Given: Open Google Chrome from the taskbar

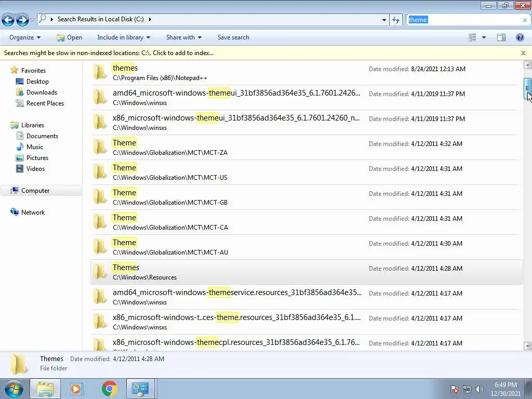Looking at the screenshot, I should (109, 389).
